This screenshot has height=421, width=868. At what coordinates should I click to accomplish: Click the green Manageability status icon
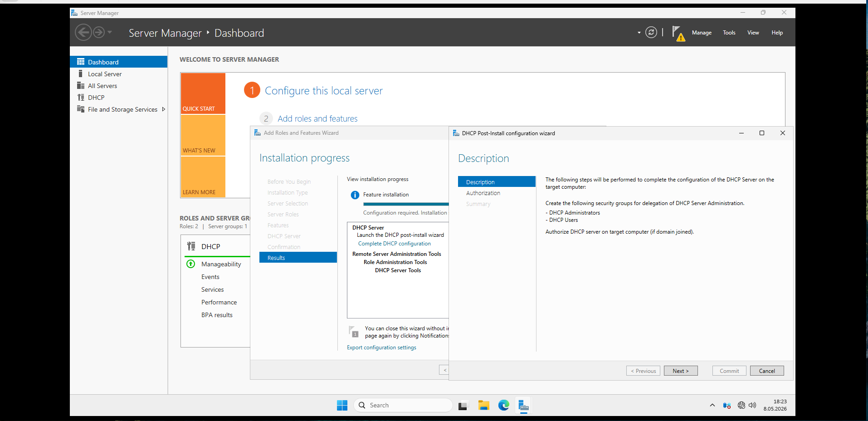(191, 264)
